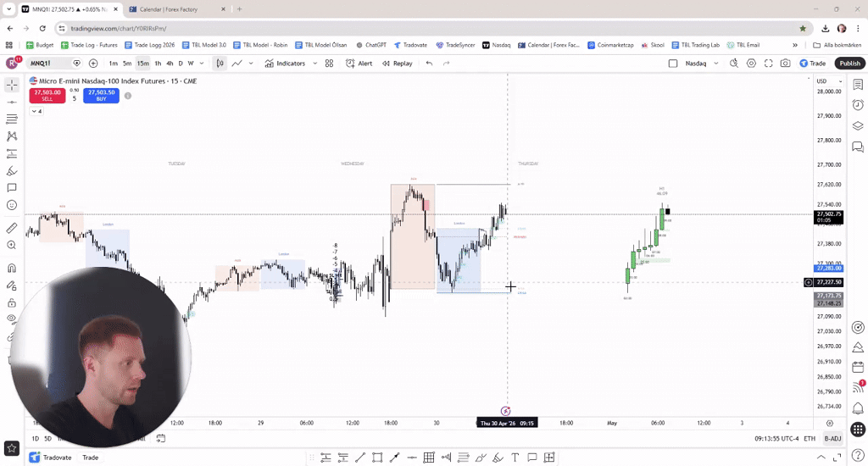This screenshot has width=868, height=466.
Task: Select the line chart style icon
Action: pyautogui.click(x=237, y=63)
